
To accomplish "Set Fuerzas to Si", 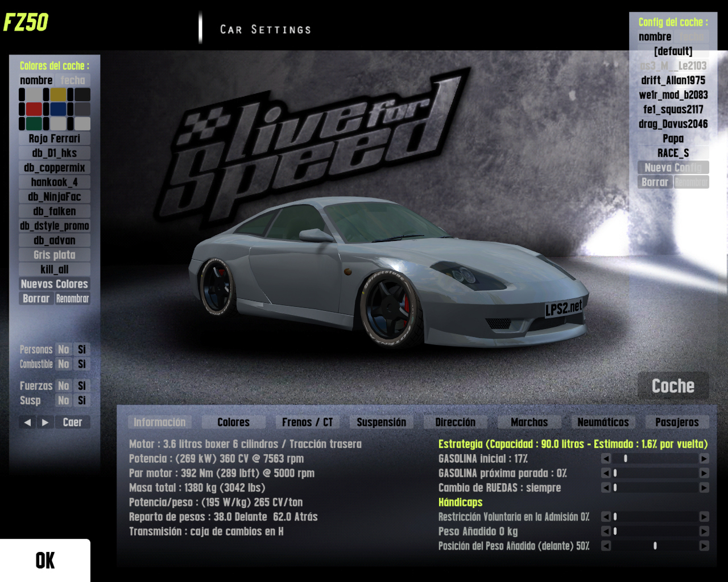I will pos(82,386).
